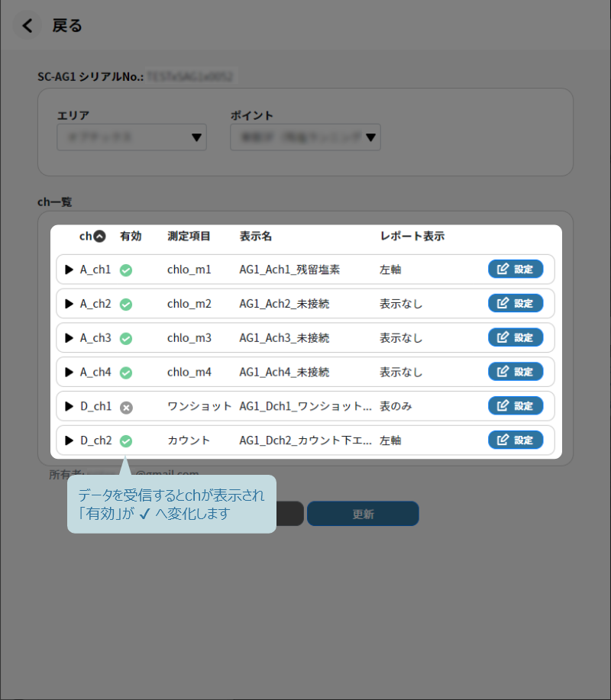Open 設定 for A_ch2 row
This screenshot has width=611, height=700.
516,303
